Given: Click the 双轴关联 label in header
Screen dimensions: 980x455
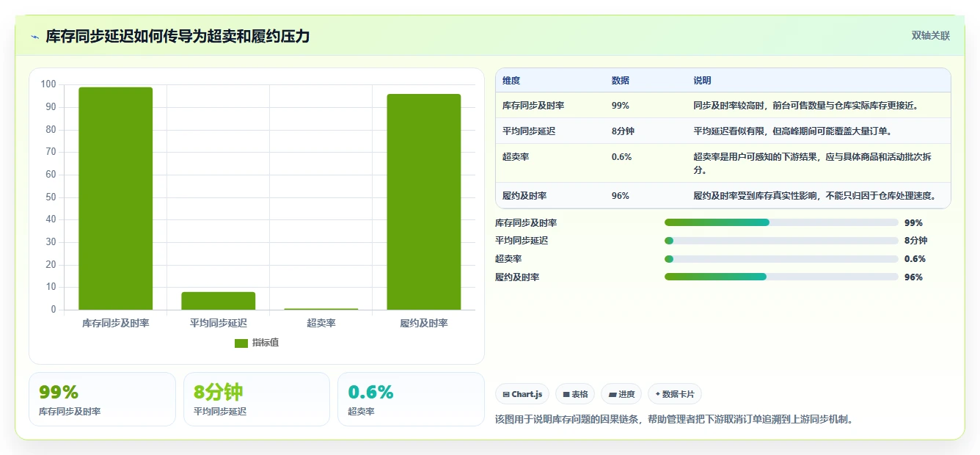Looking at the screenshot, I should point(930,35).
